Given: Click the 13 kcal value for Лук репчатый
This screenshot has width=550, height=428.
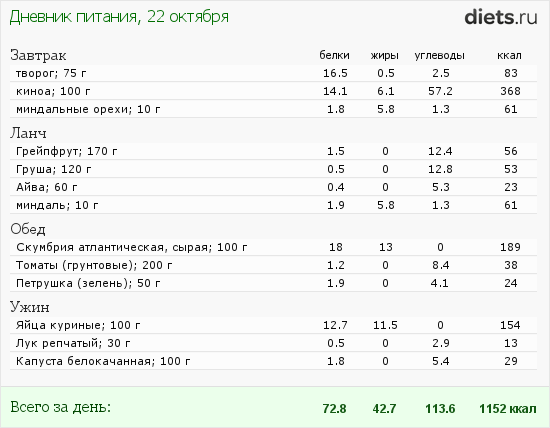Looking at the screenshot, I should pyautogui.click(x=511, y=343).
